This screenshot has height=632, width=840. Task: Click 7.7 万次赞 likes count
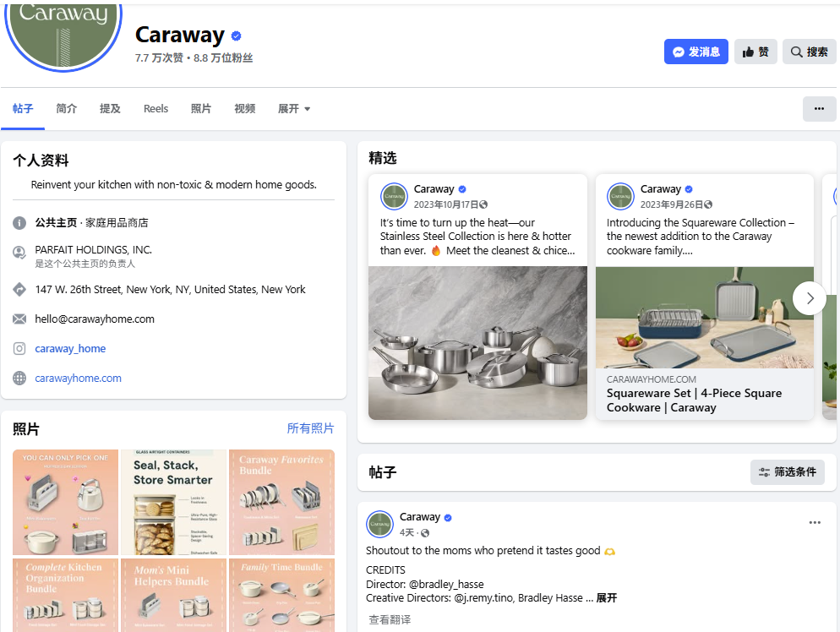coord(159,57)
